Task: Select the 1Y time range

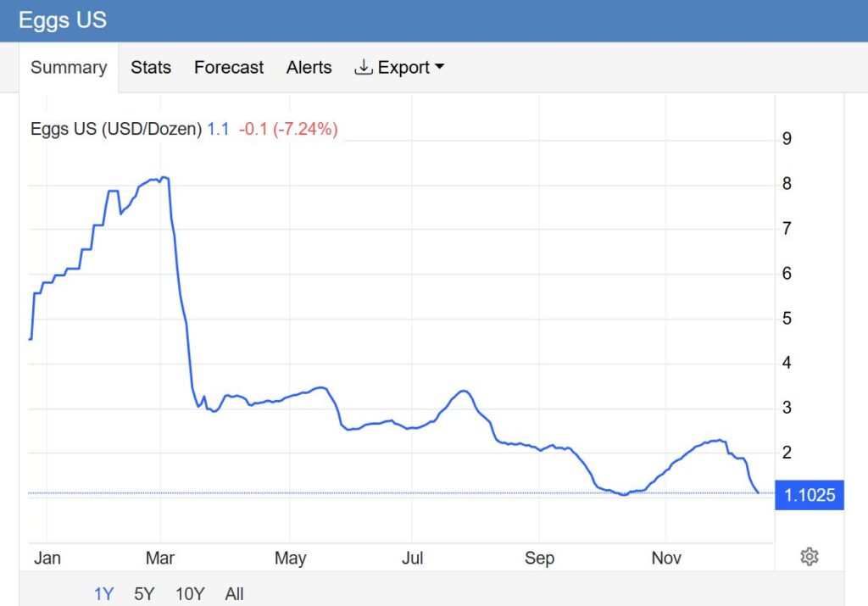Action: [x=103, y=594]
